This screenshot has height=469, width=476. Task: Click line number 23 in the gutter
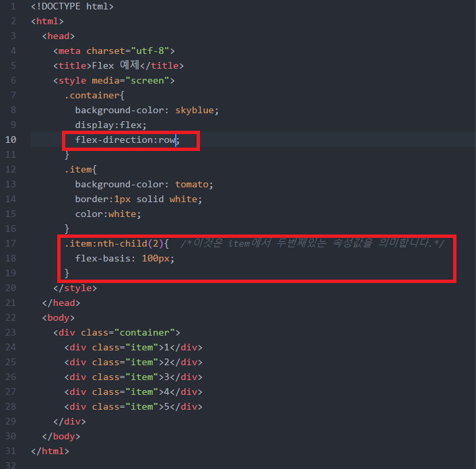click(x=11, y=333)
